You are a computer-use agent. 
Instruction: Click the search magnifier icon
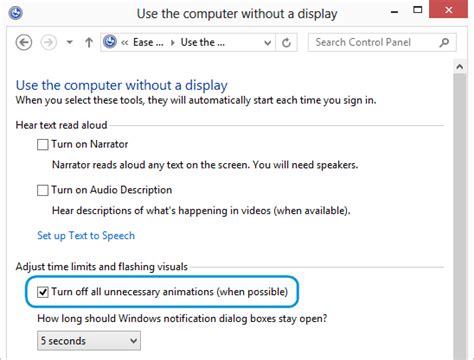click(444, 42)
